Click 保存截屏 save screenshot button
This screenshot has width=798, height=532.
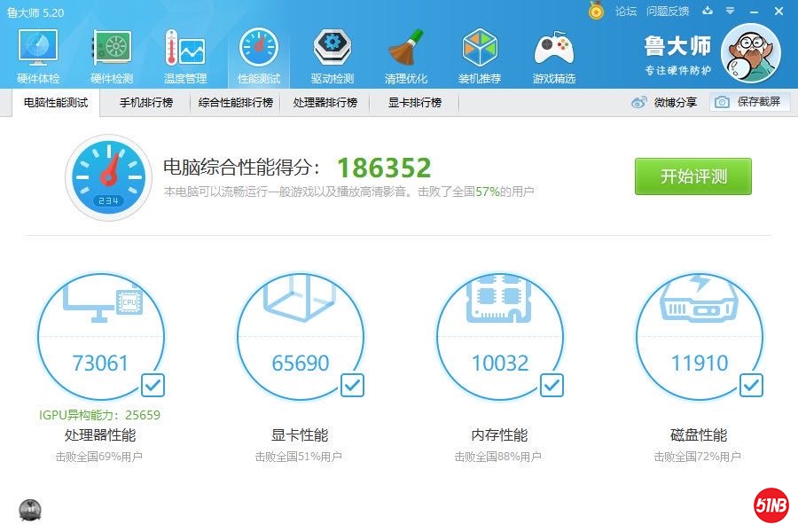(x=749, y=103)
